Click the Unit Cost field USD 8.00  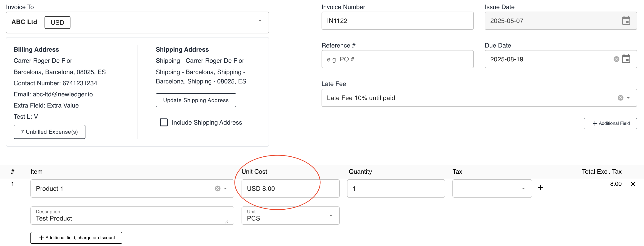[x=290, y=188]
